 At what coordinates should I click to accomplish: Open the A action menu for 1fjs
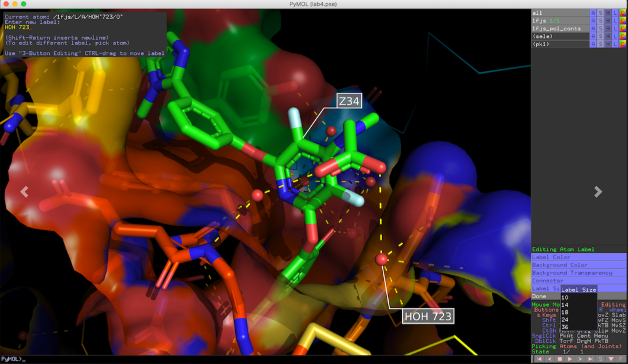click(593, 21)
